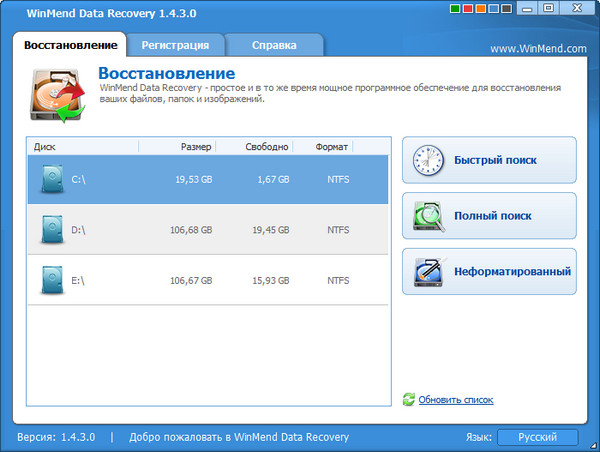Viewport: 600px width, 452px height.
Task: Switch to the Регистрация tab
Action: (x=175, y=45)
